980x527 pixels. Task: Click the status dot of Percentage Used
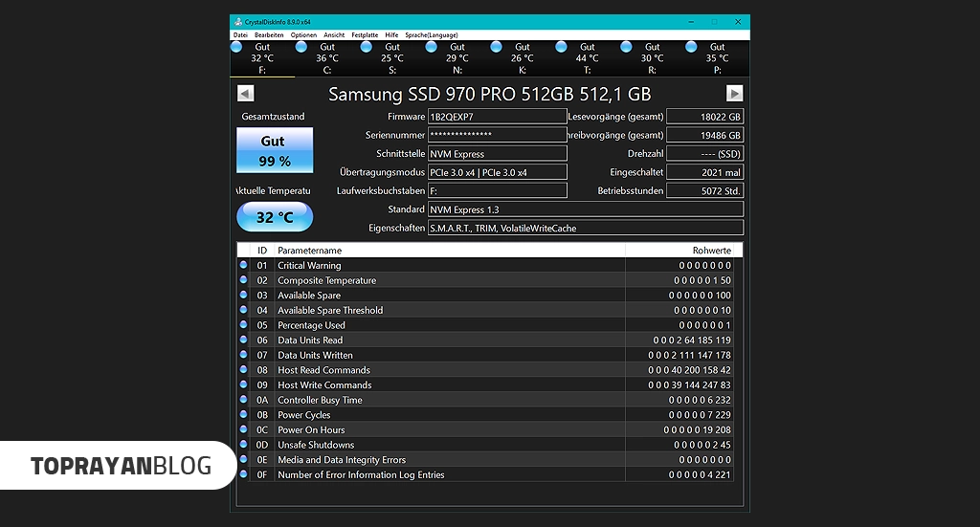click(x=244, y=324)
